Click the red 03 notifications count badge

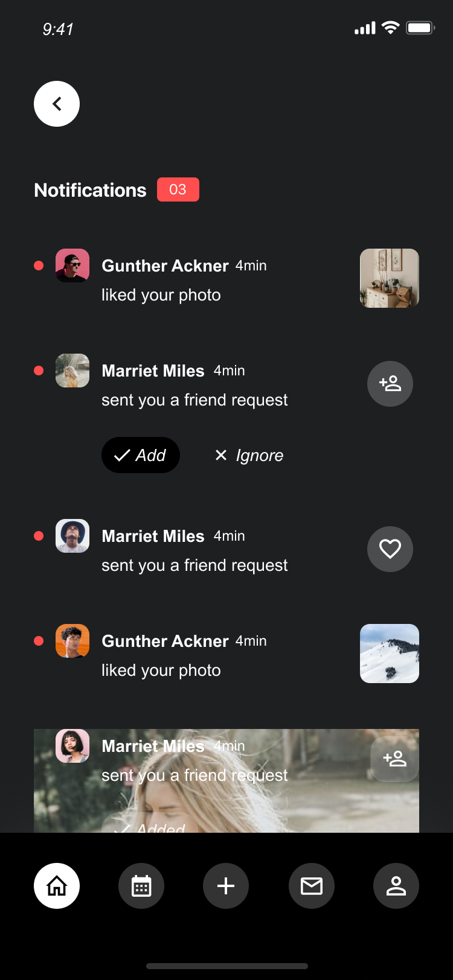pyautogui.click(x=178, y=189)
